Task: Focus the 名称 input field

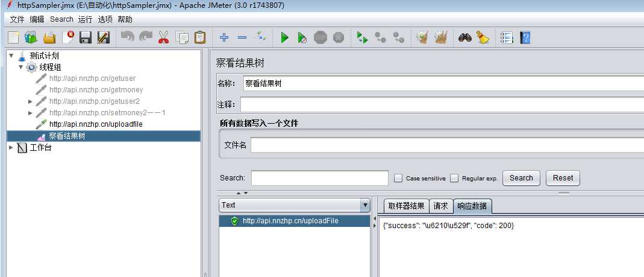Action: [x=443, y=83]
